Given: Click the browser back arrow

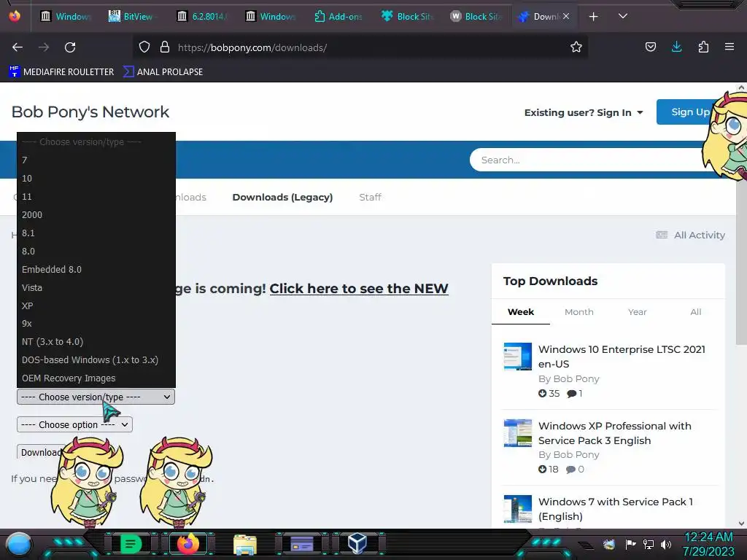Looking at the screenshot, I should point(18,47).
